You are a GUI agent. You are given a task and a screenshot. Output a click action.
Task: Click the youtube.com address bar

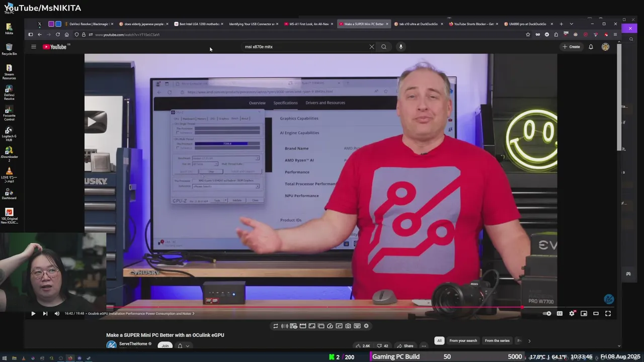302,35
